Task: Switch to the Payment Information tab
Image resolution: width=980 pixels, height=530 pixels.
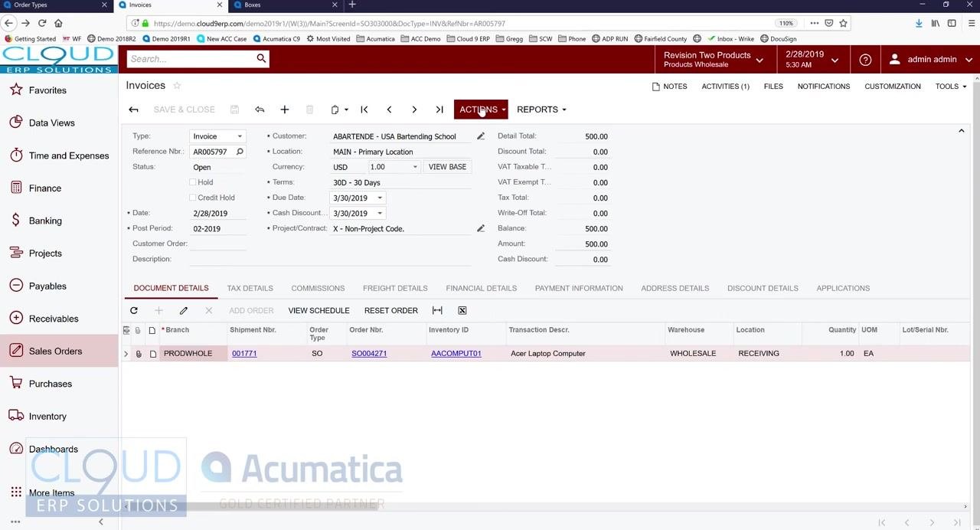Action: click(579, 288)
